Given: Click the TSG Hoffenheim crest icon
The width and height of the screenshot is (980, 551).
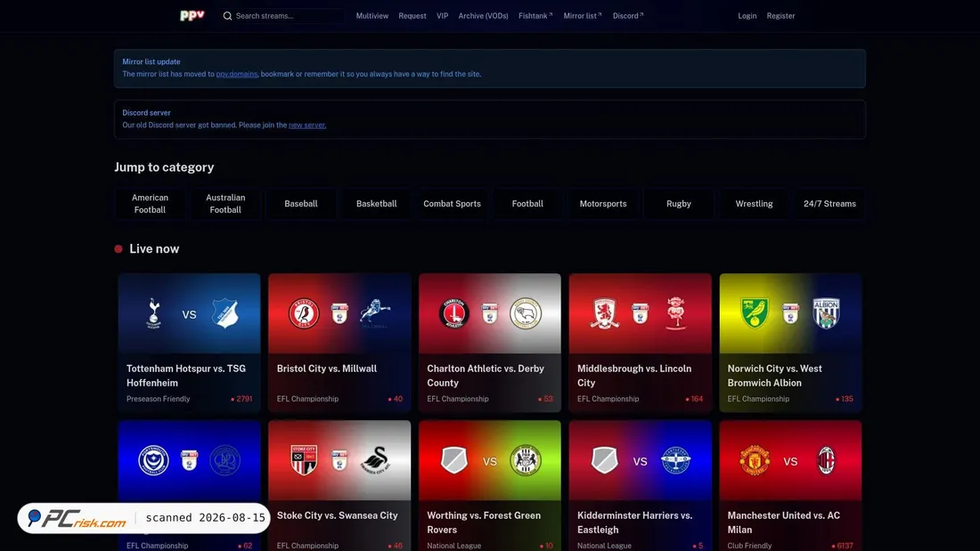Looking at the screenshot, I should [225, 313].
